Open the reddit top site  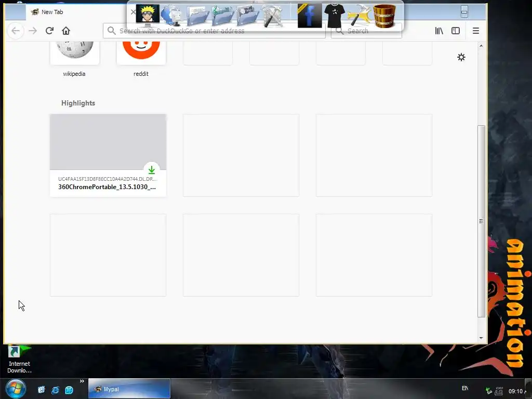pos(141,58)
